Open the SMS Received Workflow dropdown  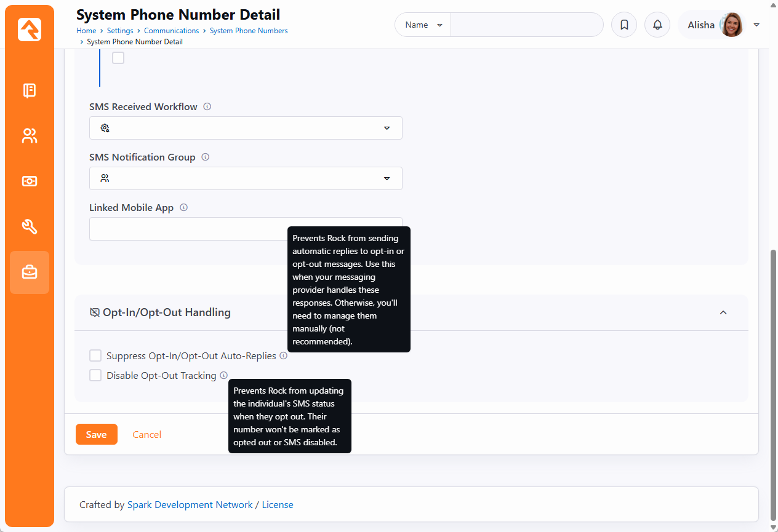246,128
